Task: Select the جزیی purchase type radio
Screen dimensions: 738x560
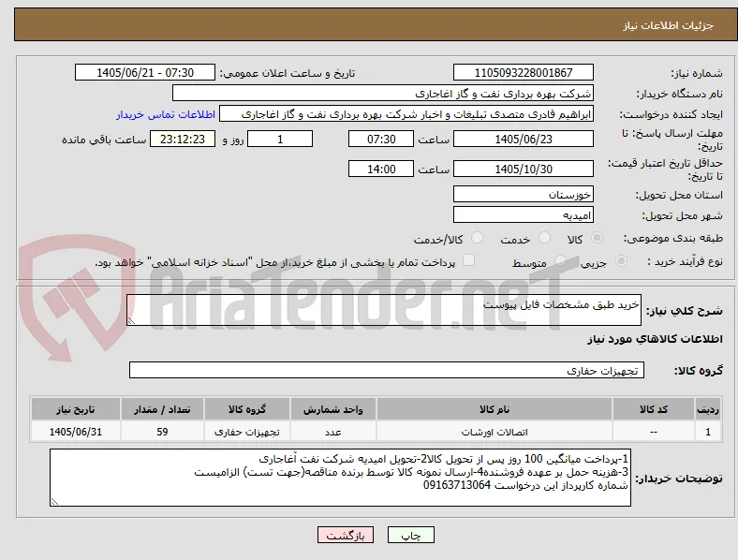Action: pos(621,261)
